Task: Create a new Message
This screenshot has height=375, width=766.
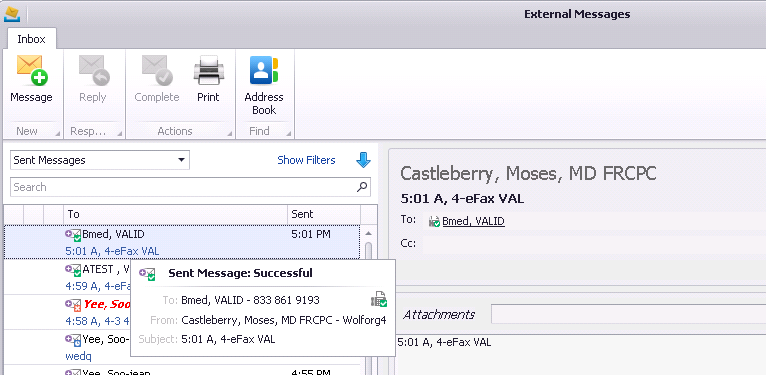Action: pos(31,78)
